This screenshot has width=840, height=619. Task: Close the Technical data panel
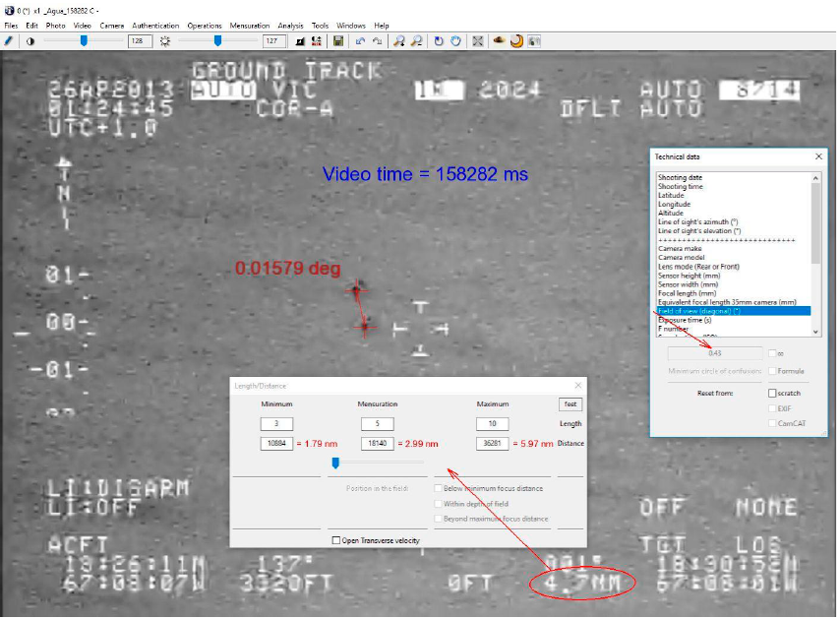pos(818,156)
